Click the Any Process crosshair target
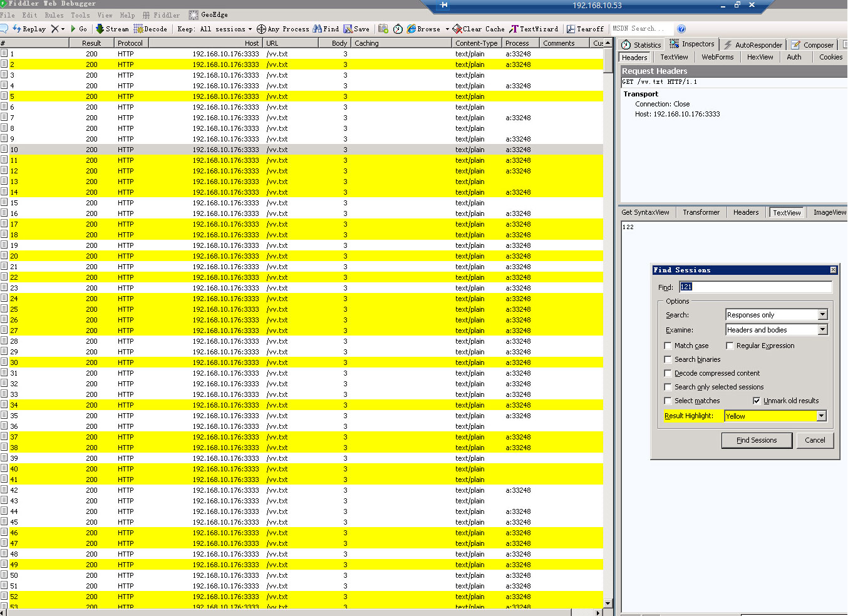The width and height of the screenshot is (848, 616). point(282,29)
